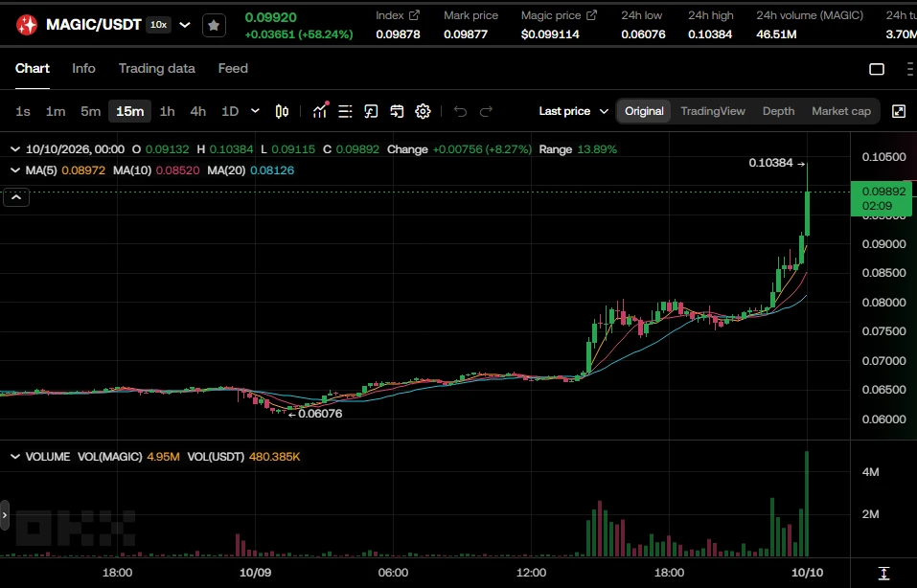Select the 1m timeframe
This screenshot has height=588, width=917.
pos(56,111)
